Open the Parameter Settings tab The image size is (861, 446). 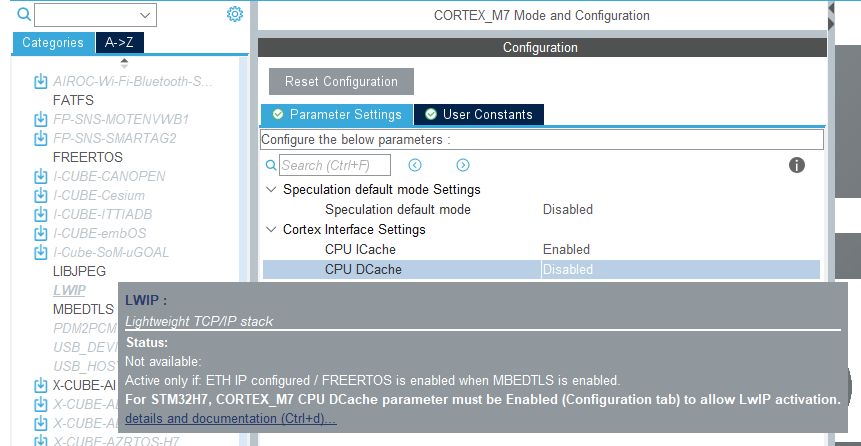(337, 115)
